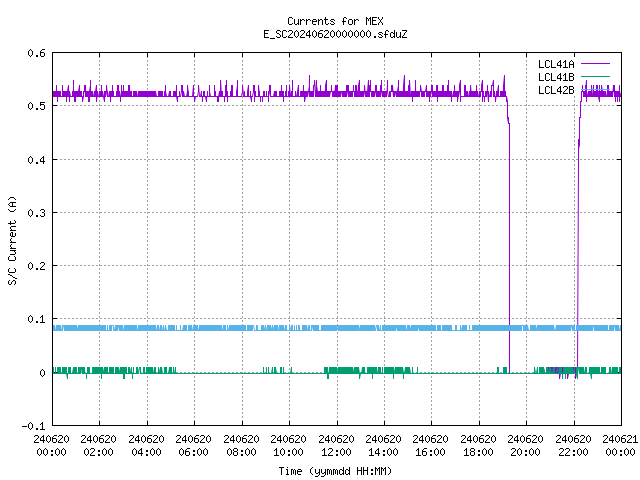Select the LCL41A legend label

click(556, 64)
